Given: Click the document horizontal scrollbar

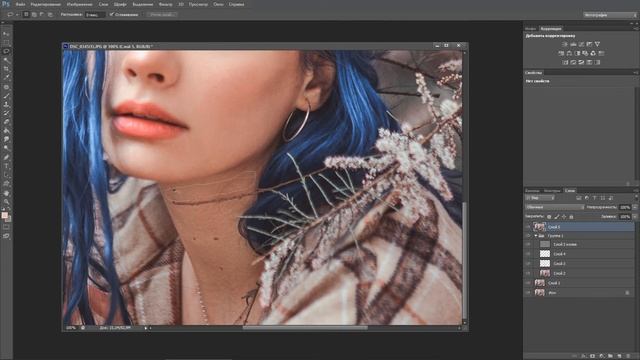Looking at the screenshot, I should [x=304, y=328].
